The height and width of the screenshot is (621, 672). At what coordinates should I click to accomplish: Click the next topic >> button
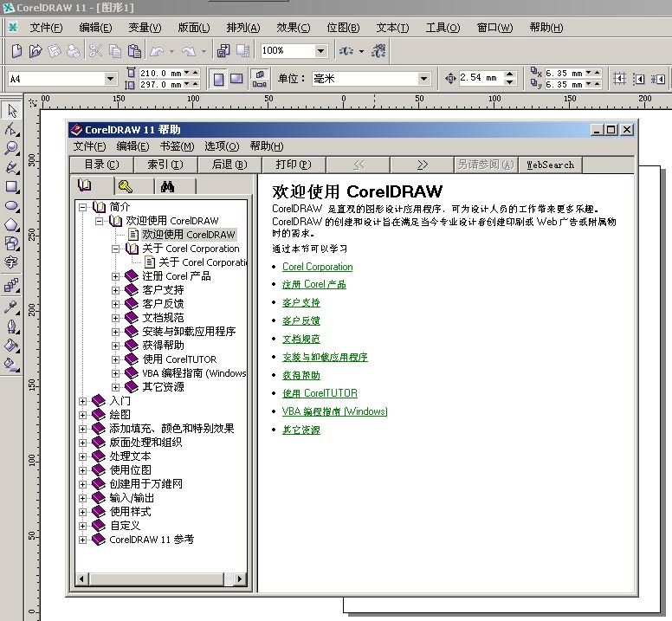422,165
